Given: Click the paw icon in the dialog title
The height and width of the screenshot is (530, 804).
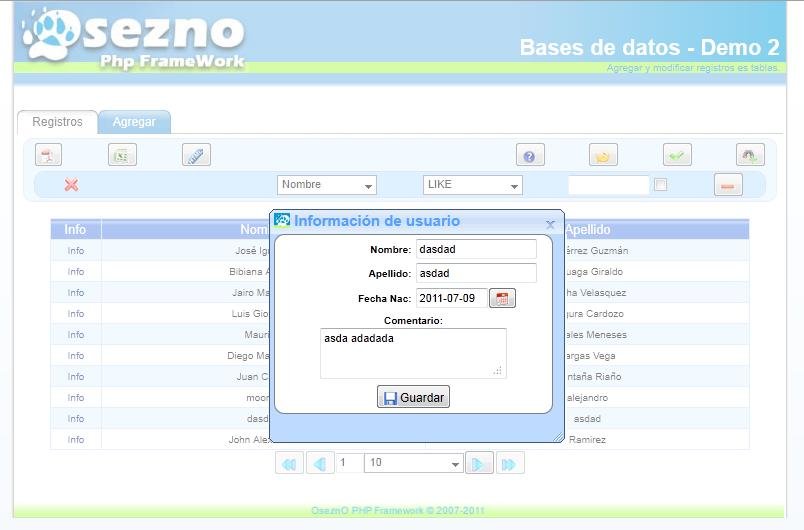Looking at the screenshot, I should [282, 220].
